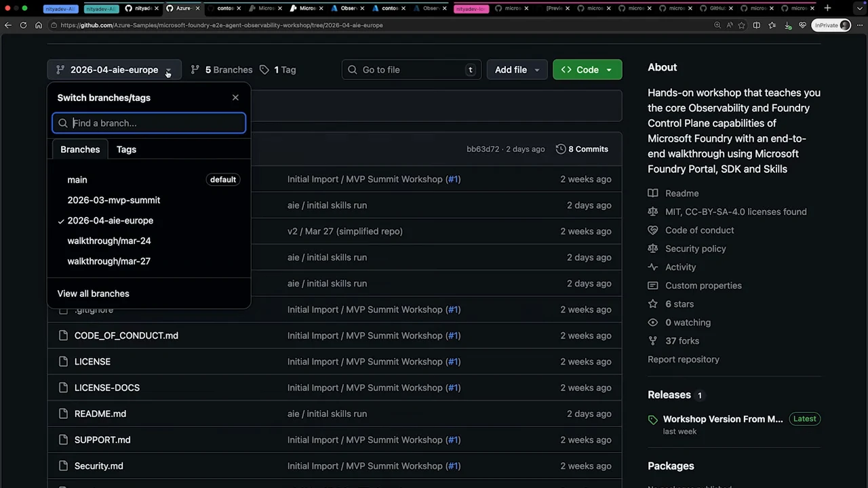Open View all branches link

pos(93,293)
